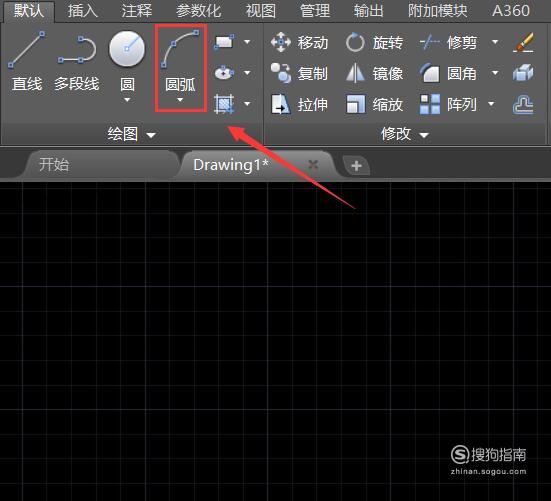Click the Rectangle draw icon
The width and height of the screenshot is (551, 501).
pos(224,42)
